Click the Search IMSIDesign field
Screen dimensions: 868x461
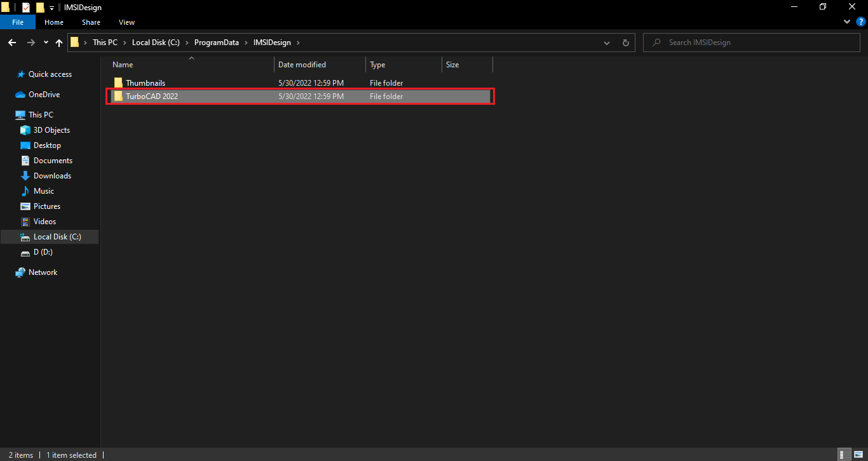[752, 43]
